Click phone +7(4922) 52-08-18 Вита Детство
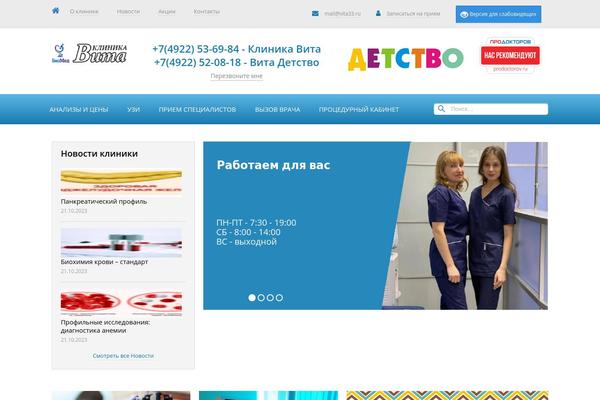The width and height of the screenshot is (600, 400). pos(236,62)
